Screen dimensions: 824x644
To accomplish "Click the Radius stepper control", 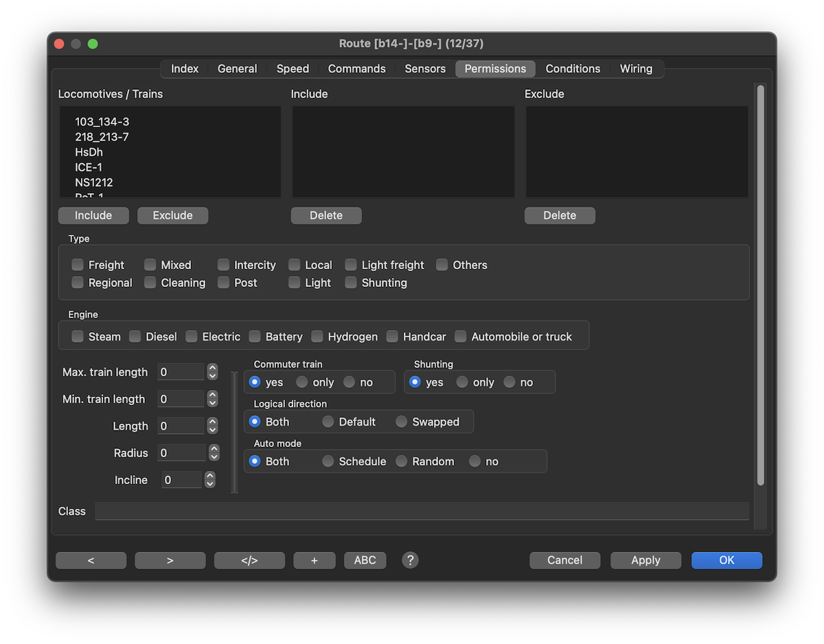I will tap(214, 453).
